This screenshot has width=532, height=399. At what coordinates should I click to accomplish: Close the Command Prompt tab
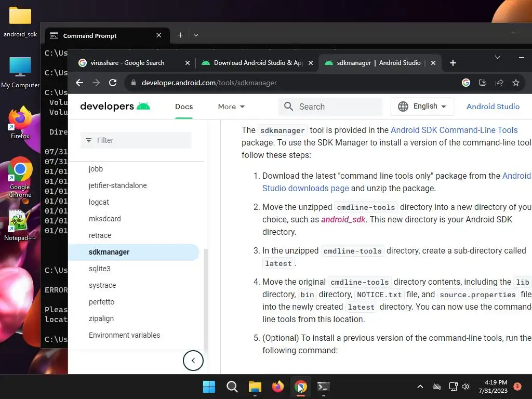tap(158, 35)
